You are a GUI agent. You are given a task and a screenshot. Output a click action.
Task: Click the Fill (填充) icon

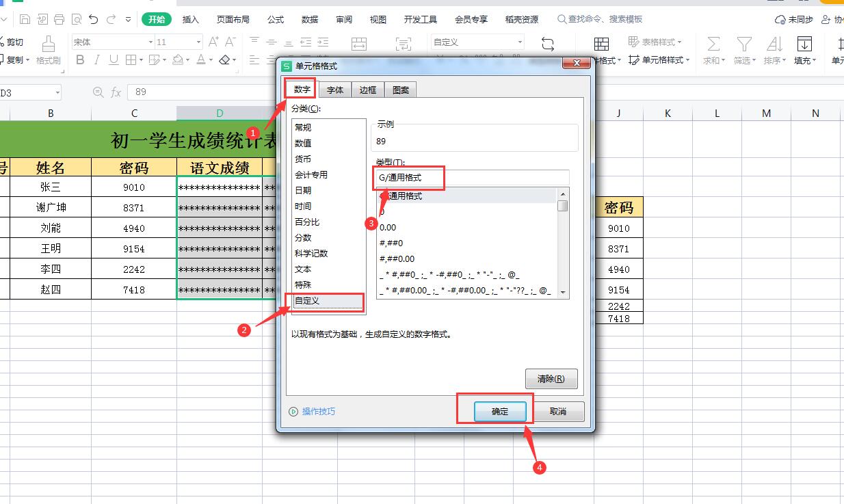(x=804, y=44)
